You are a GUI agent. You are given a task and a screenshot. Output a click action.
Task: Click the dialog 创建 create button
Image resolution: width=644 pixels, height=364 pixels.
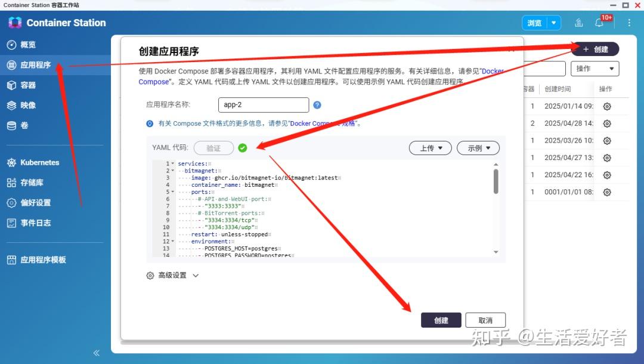[441, 320]
